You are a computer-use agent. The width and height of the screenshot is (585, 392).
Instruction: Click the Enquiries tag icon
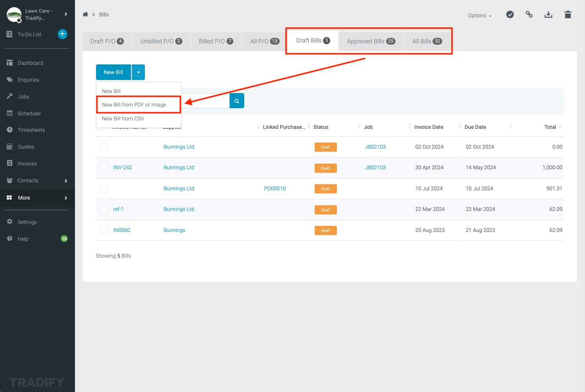(10, 80)
